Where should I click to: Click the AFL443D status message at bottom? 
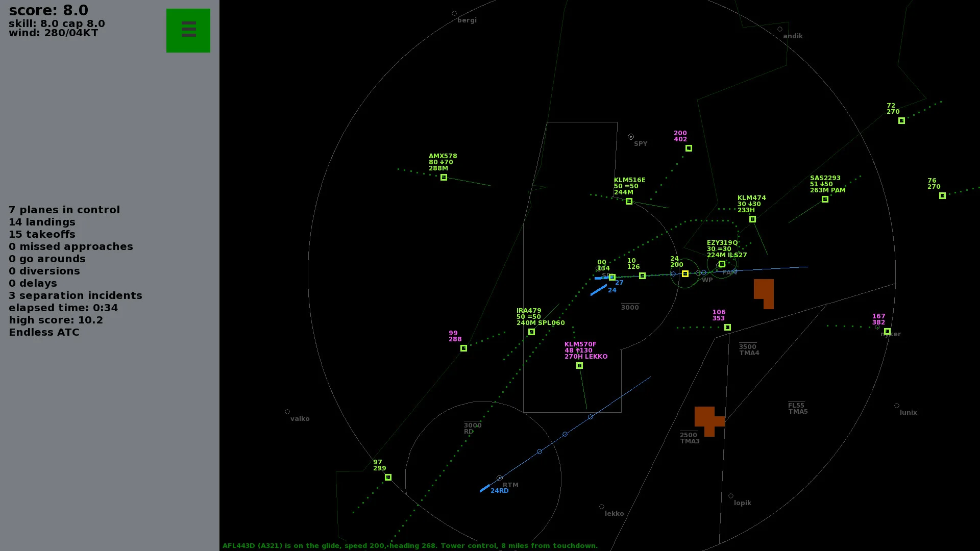pyautogui.click(x=408, y=545)
